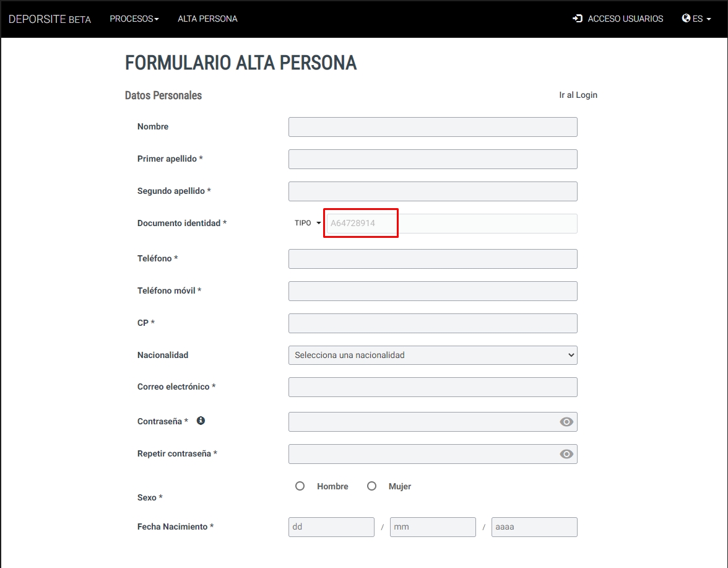Follow the Ir al Login link

(x=578, y=95)
